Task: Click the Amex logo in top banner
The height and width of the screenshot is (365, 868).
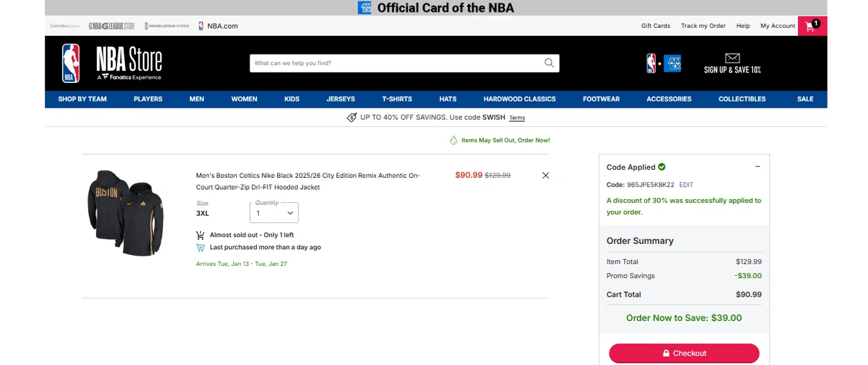Action: tap(365, 8)
